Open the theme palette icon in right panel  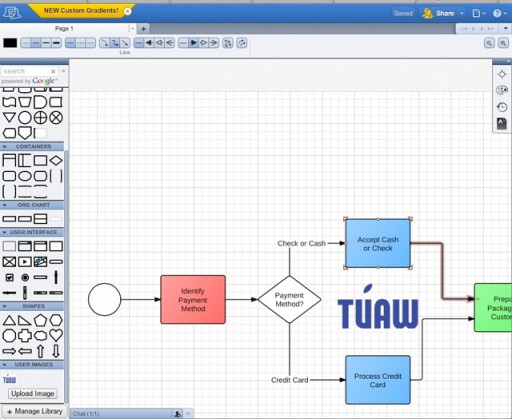point(502,90)
